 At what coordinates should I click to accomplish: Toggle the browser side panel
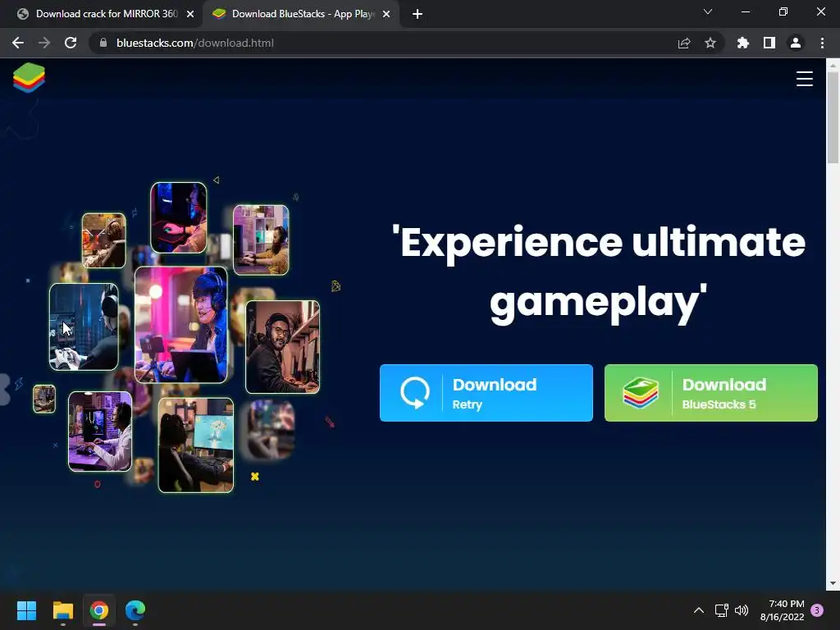[769, 43]
